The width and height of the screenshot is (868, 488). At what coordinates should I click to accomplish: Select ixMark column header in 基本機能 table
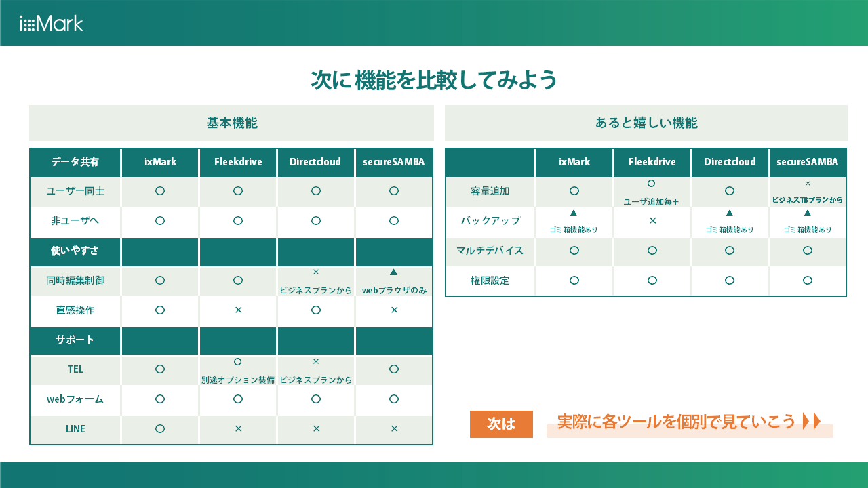[x=160, y=162]
